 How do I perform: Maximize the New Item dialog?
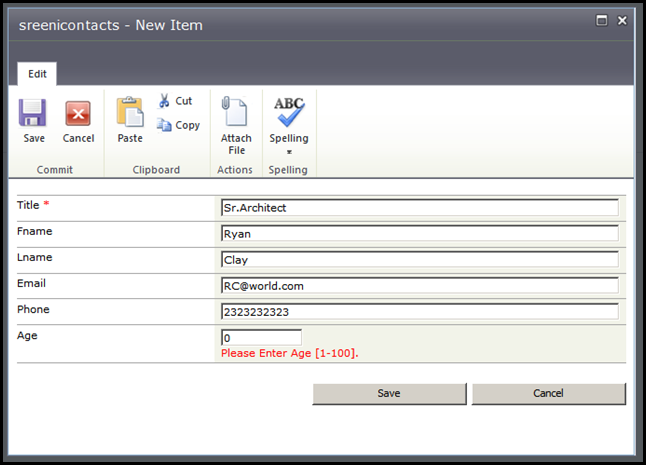pyautogui.click(x=602, y=20)
